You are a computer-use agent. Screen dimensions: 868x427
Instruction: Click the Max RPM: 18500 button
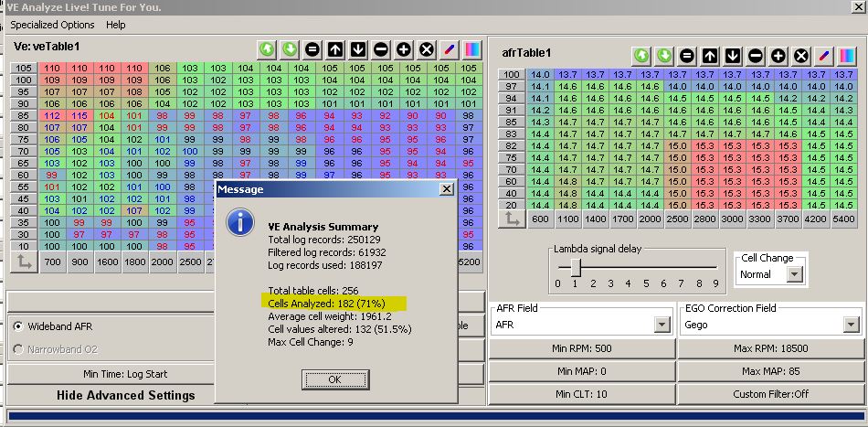pos(771,348)
